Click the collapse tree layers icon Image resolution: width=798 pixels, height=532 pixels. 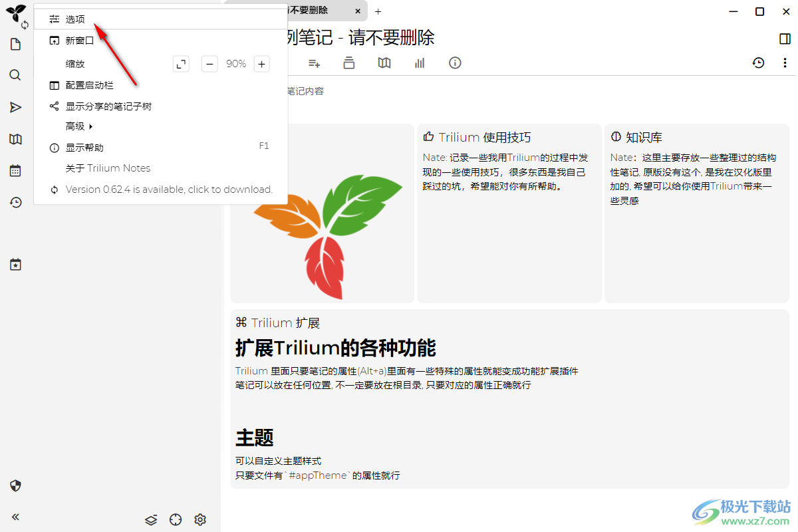click(x=151, y=519)
